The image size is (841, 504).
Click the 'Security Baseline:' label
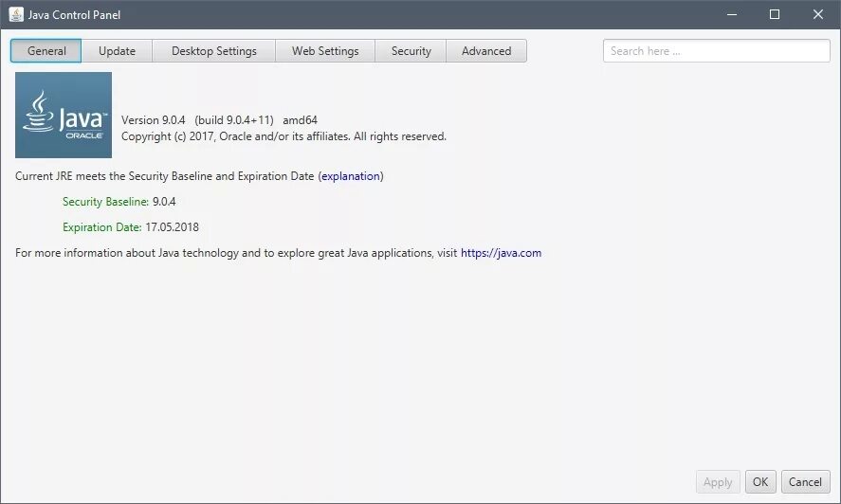pyautogui.click(x=105, y=202)
